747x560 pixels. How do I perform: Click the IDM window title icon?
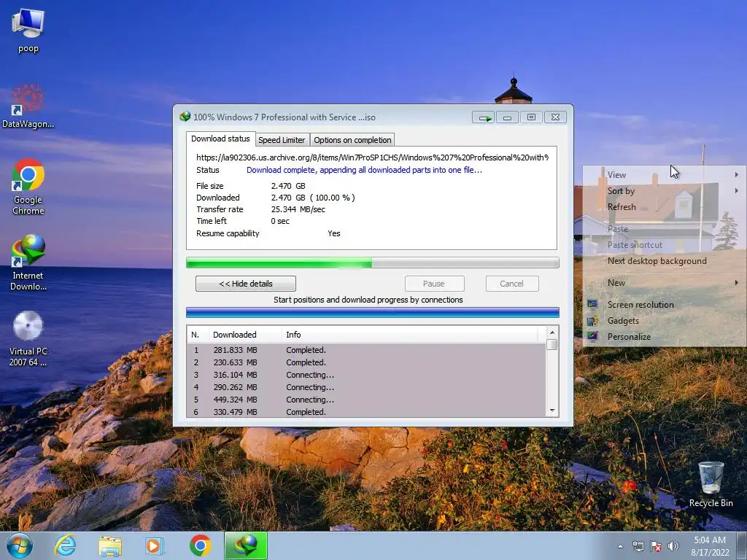pos(185,117)
